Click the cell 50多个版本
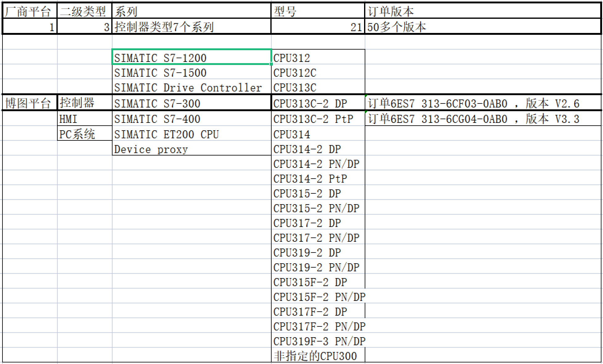The height and width of the screenshot is (364, 603). [x=483, y=27]
